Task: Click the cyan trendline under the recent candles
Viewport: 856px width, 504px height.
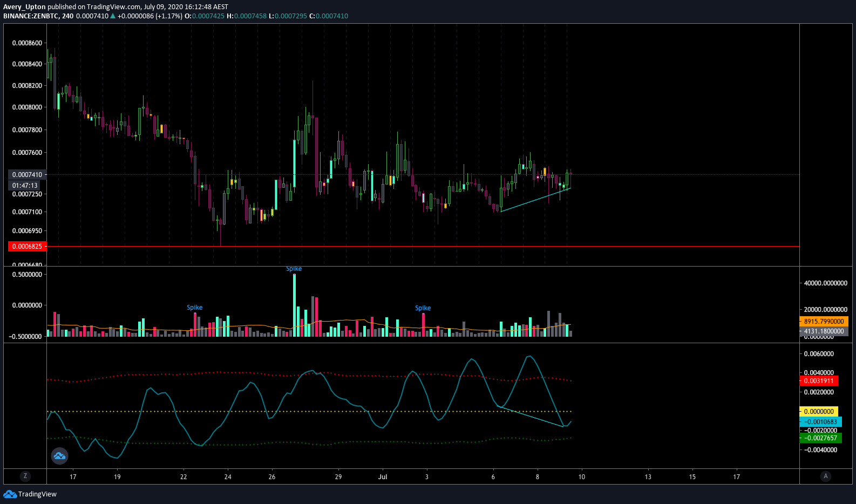Action: 535,200
